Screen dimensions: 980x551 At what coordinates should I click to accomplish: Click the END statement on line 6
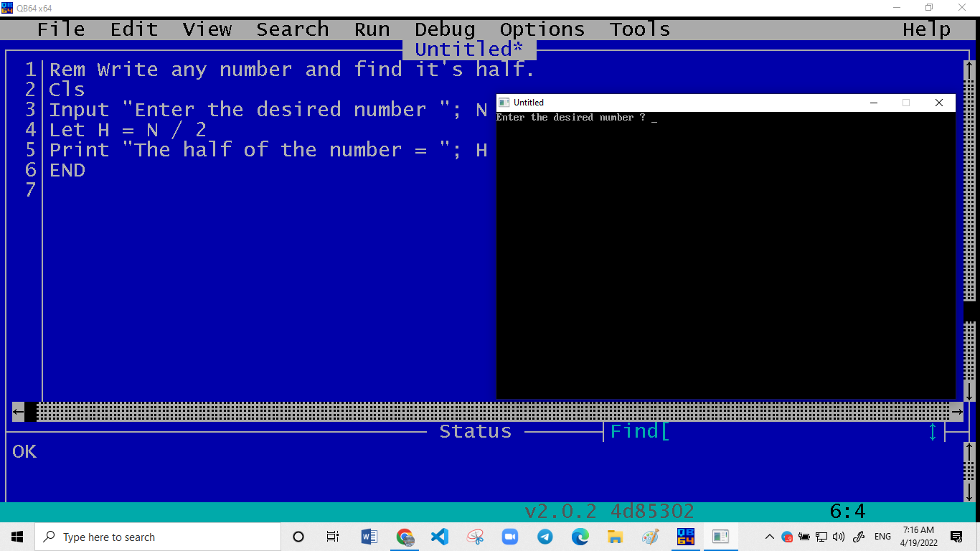pyautogui.click(x=67, y=170)
